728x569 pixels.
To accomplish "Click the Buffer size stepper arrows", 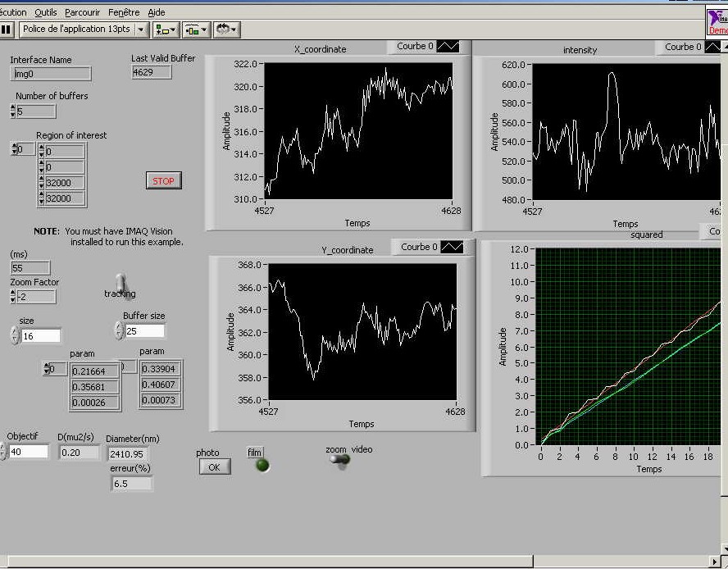I will [119, 330].
